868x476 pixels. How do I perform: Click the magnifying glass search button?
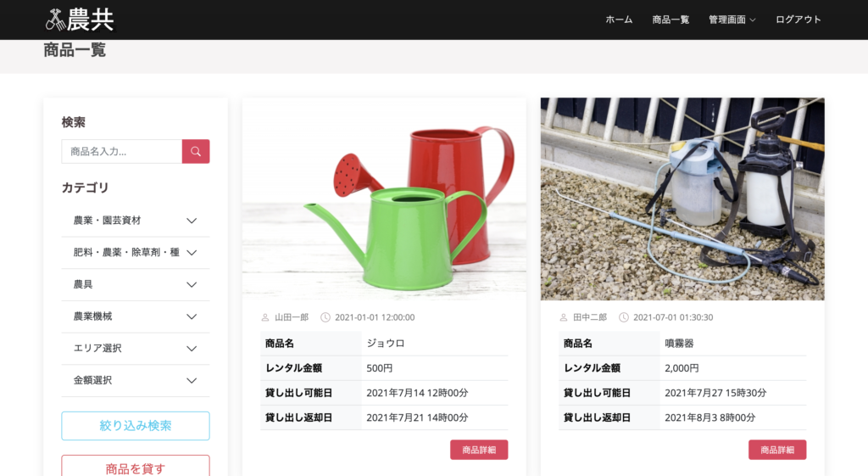[196, 152]
